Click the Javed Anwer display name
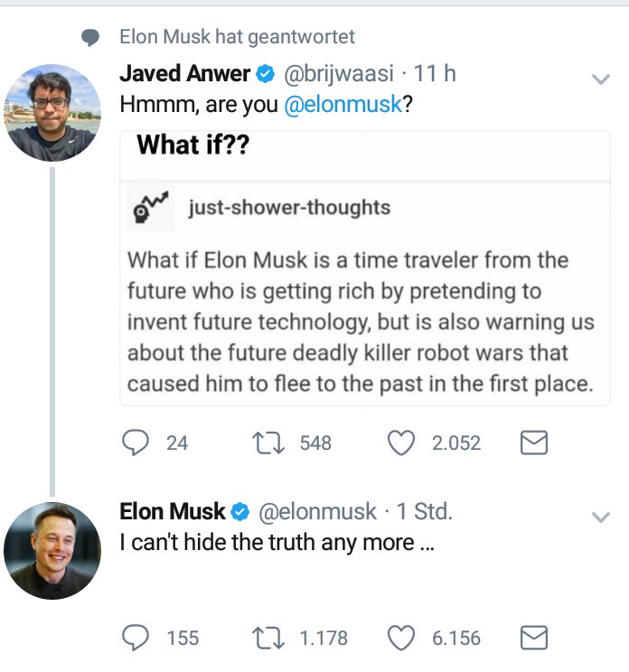 coord(185,74)
